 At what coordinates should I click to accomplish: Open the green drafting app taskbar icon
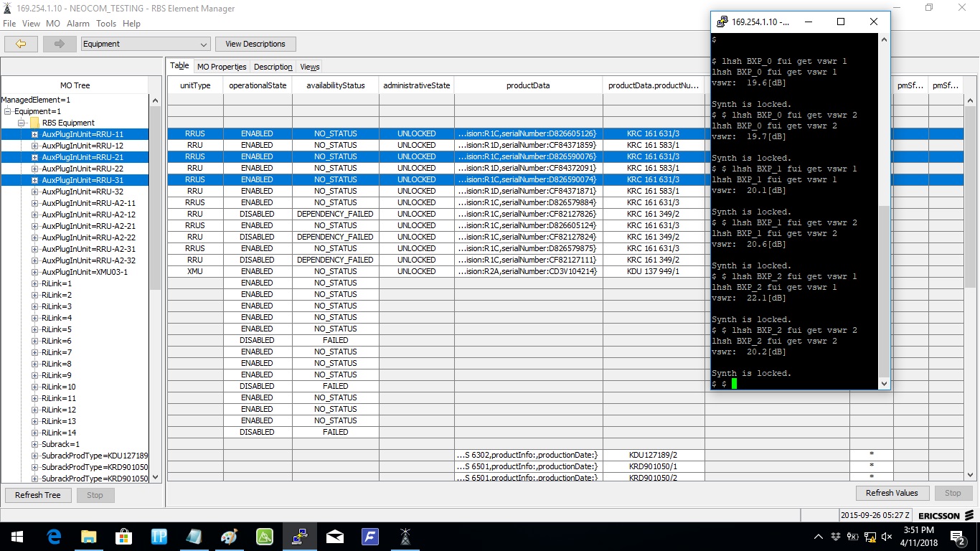click(264, 536)
